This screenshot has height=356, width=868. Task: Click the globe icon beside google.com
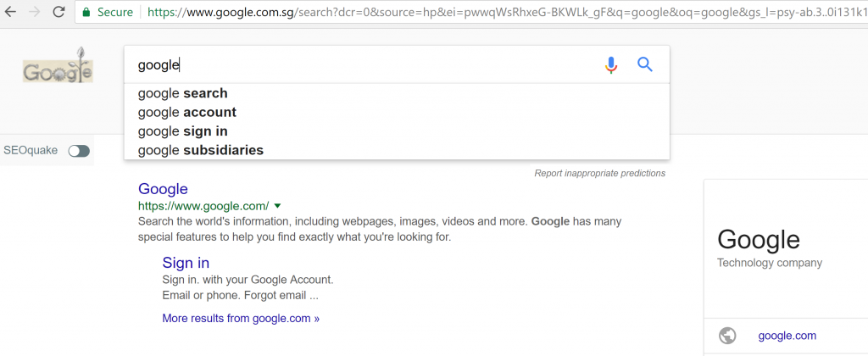727,336
